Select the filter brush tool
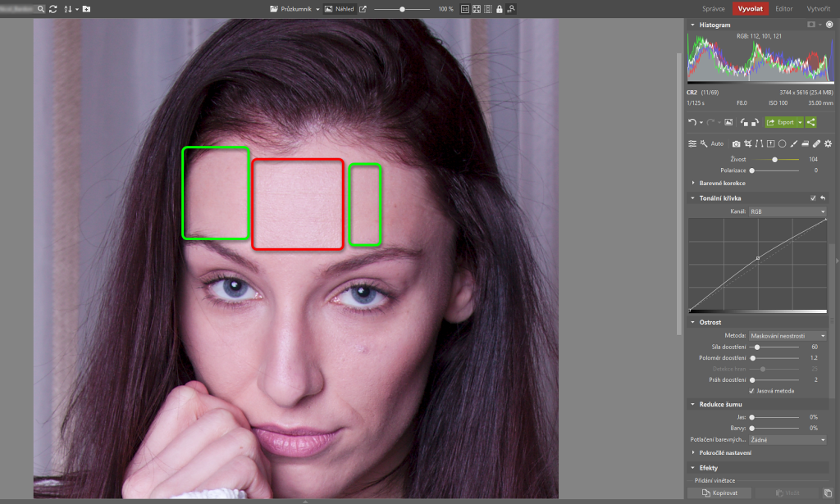The width and height of the screenshot is (840, 504). [x=793, y=143]
